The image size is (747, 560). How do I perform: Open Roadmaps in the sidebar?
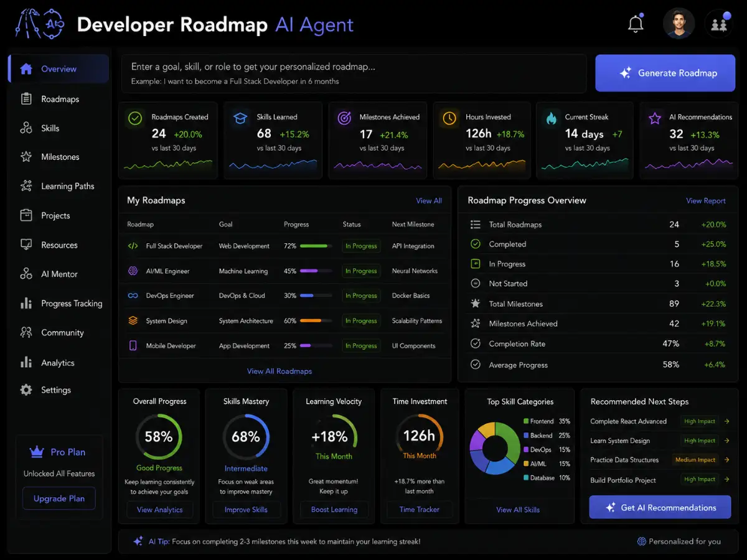[59, 99]
